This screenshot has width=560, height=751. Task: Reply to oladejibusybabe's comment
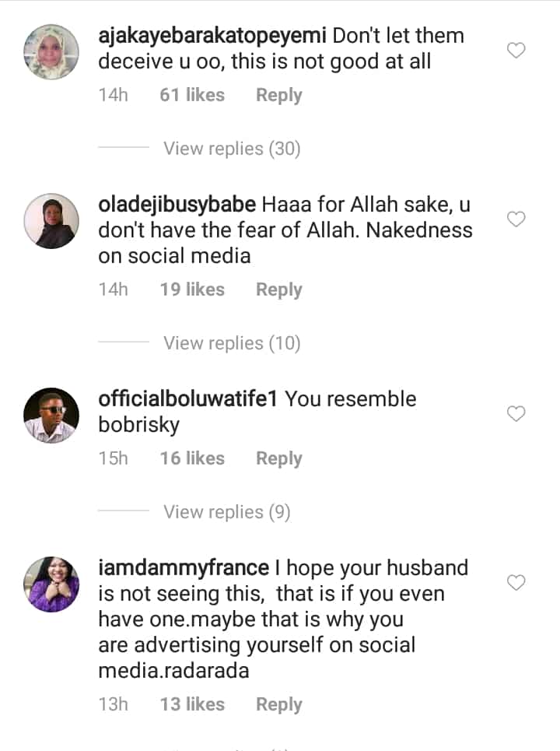coord(278,290)
